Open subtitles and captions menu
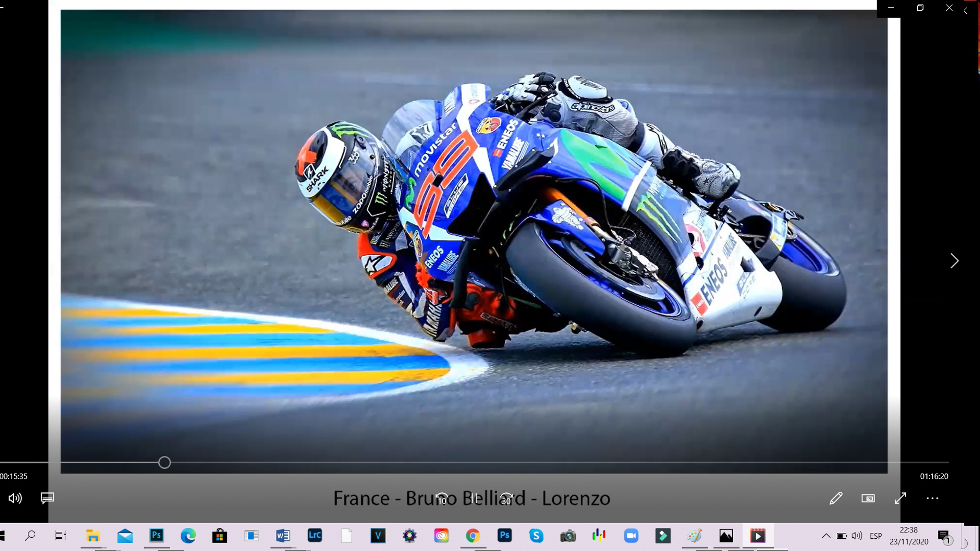The image size is (980, 551). pyautogui.click(x=47, y=498)
